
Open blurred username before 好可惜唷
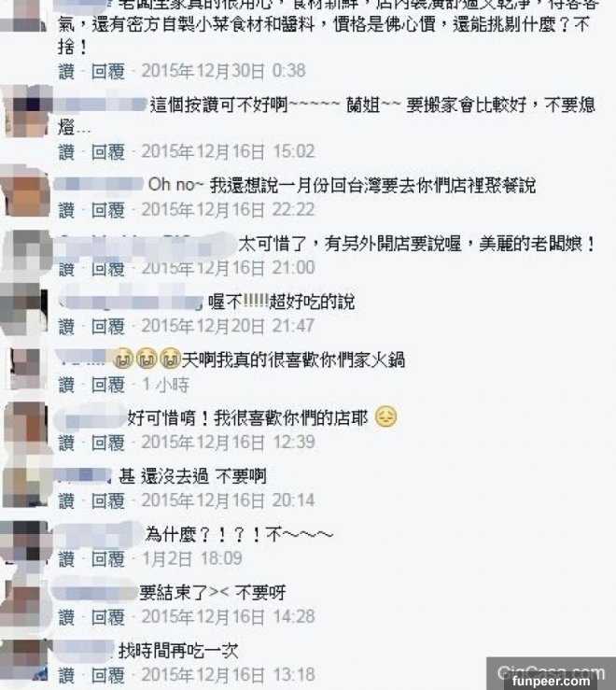[91, 418]
